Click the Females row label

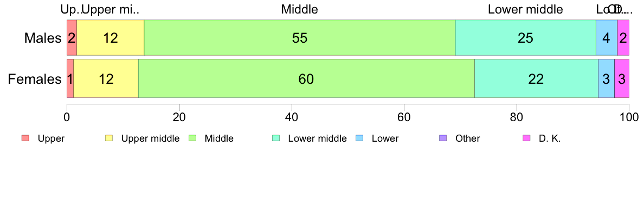pyautogui.click(x=35, y=79)
